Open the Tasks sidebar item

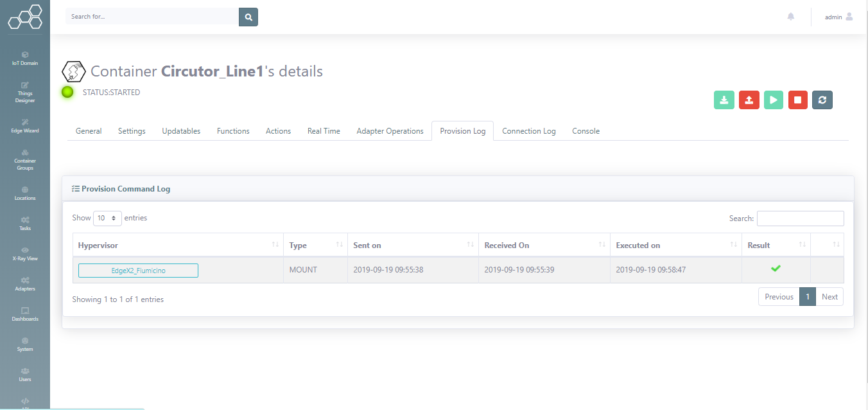click(25, 224)
